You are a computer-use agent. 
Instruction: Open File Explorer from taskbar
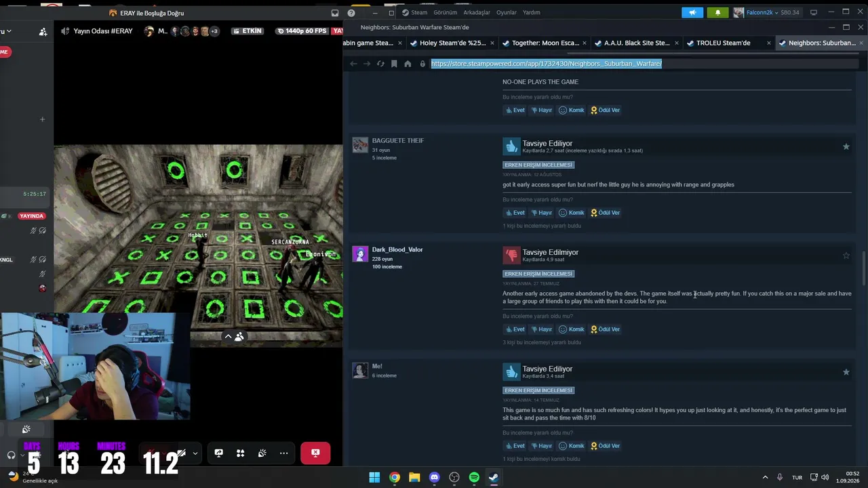(x=414, y=477)
